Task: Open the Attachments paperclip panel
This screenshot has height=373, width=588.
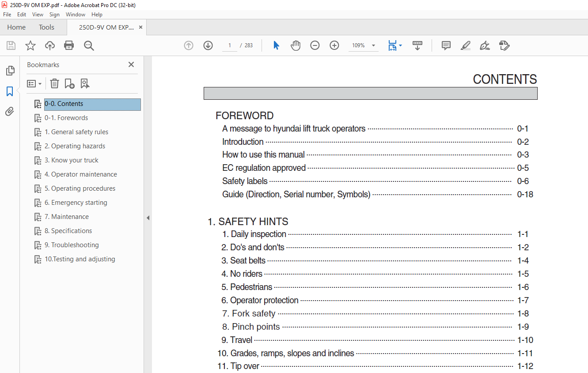Action: (10, 111)
